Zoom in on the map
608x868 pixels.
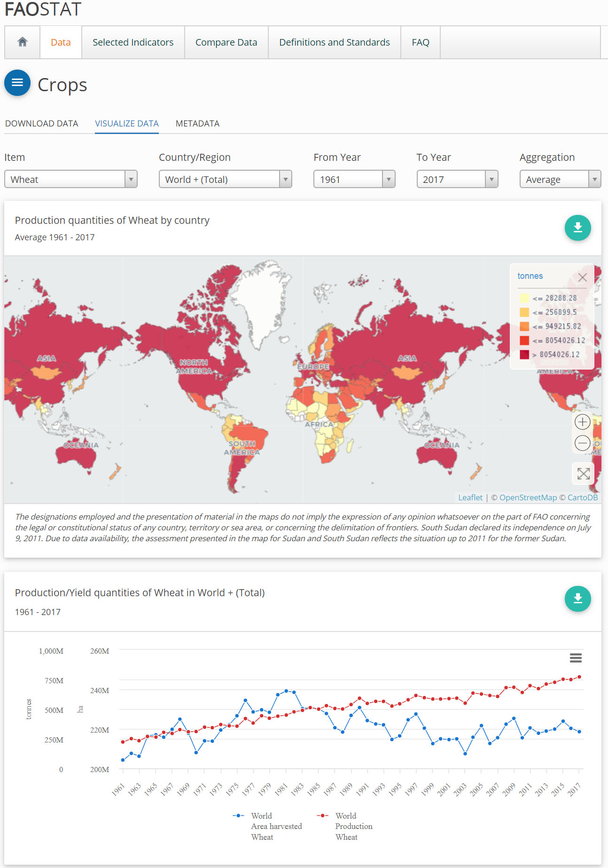pyautogui.click(x=582, y=422)
